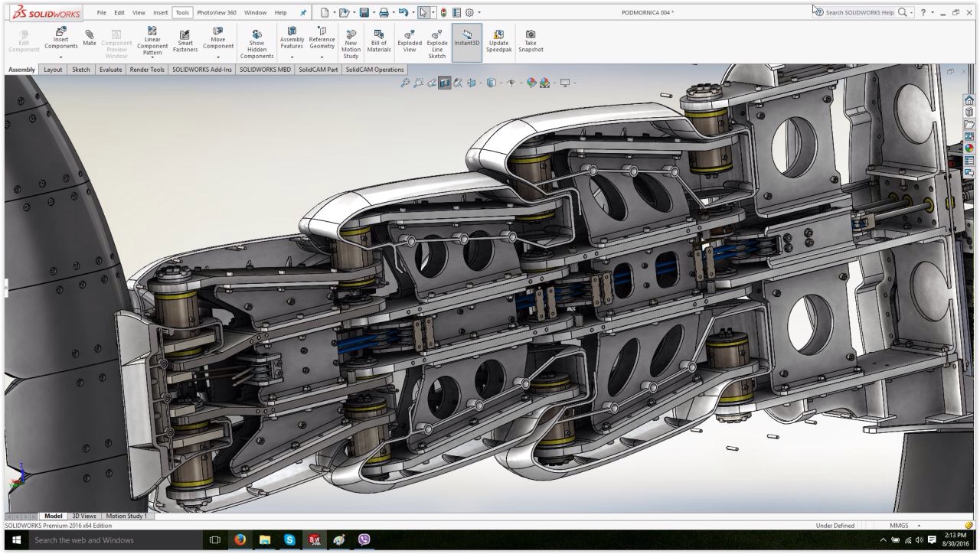Toggle the Instant3D button

point(466,42)
